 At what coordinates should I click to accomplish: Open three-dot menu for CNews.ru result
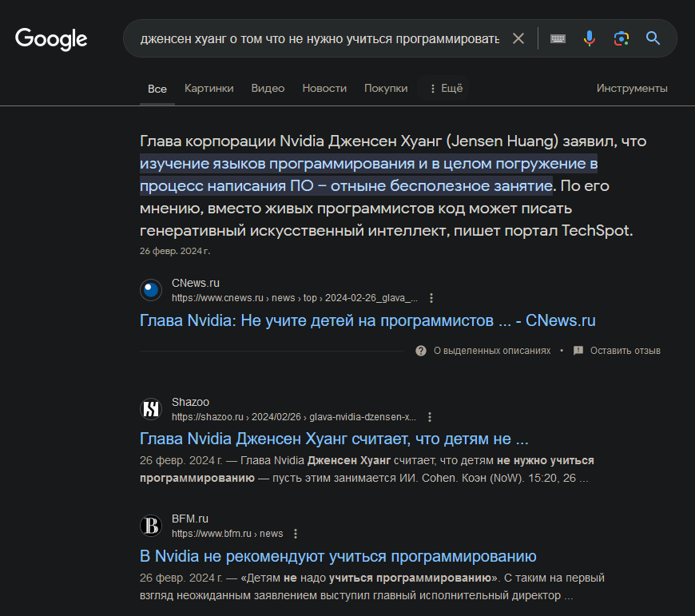[x=431, y=298]
